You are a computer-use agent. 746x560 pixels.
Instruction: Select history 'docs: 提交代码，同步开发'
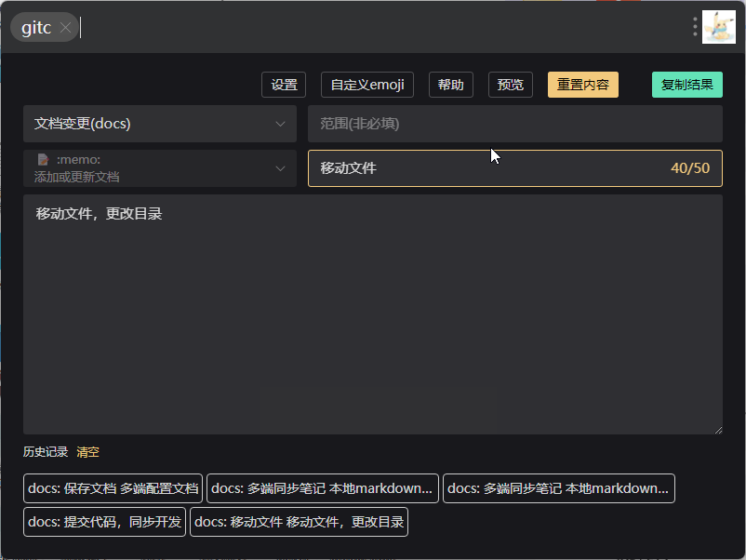click(x=104, y=522)
